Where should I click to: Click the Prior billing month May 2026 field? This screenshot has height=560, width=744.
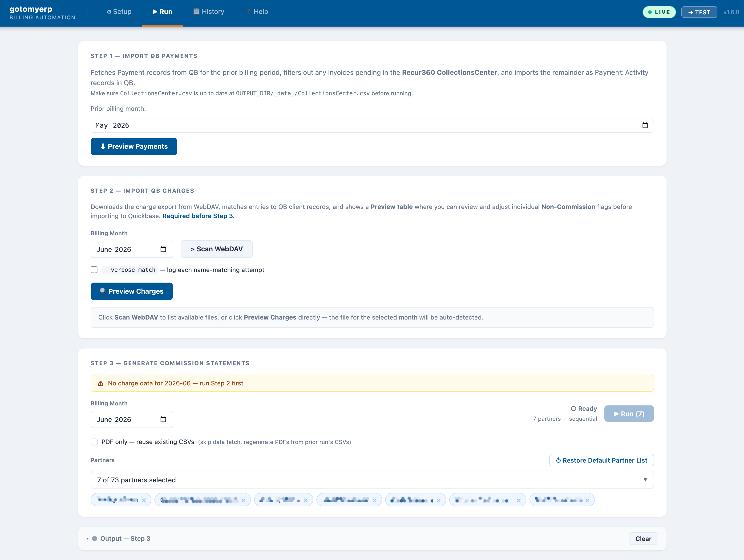coord(372,125)
